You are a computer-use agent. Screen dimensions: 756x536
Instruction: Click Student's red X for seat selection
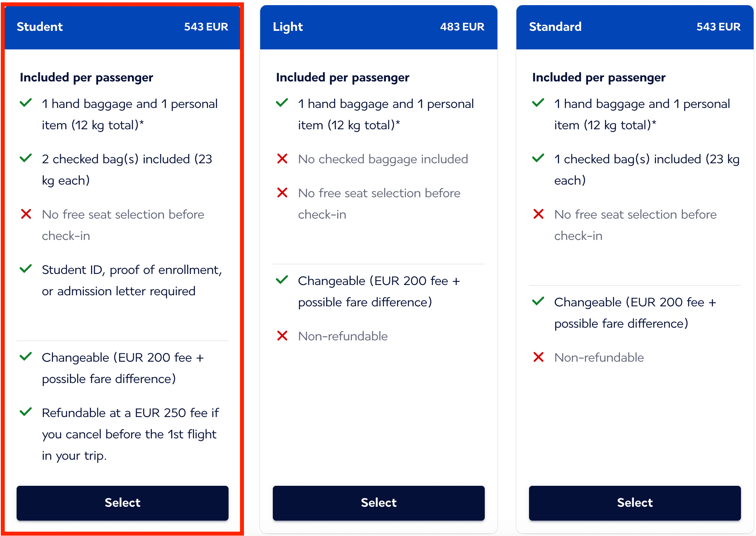tap(26, 214)
